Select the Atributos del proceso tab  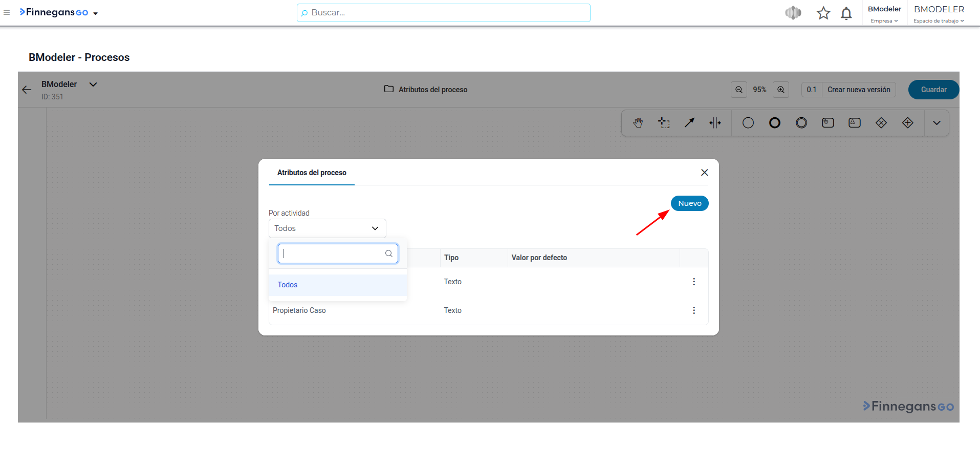point(312,173)
